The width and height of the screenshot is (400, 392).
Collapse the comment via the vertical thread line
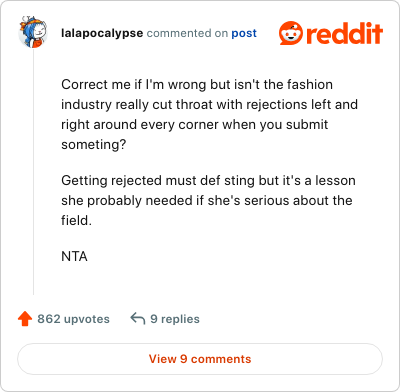click(x=33, y=172)
